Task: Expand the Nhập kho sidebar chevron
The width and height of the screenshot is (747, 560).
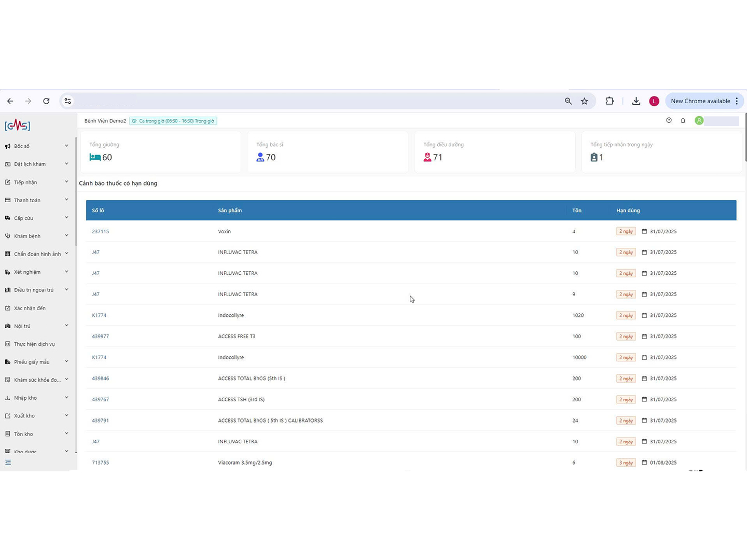Action: coord(66,398)
